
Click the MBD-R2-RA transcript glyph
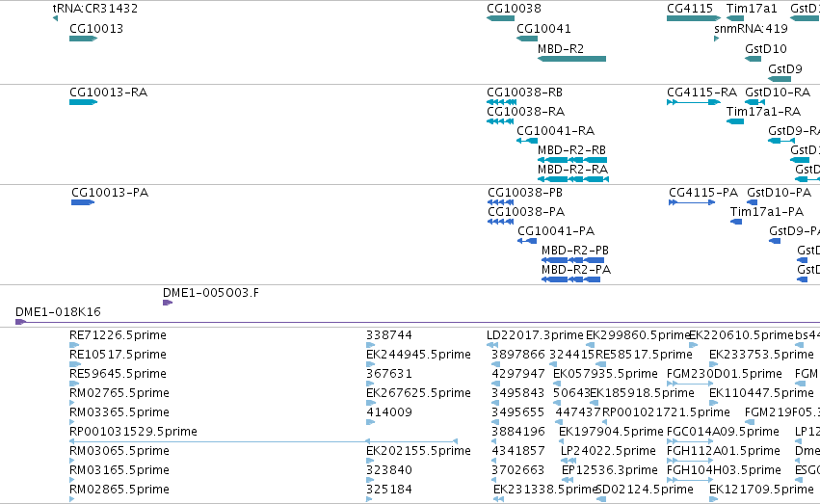pos(573,179)
